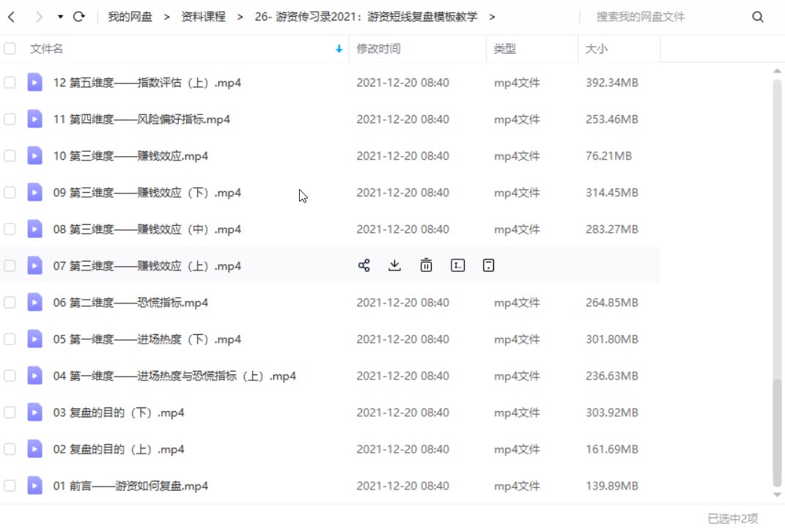Viewport: 785px width, 532px height.
Task: Expand the chevron after the current folder breadcrumb
Action: coord(493,15)
